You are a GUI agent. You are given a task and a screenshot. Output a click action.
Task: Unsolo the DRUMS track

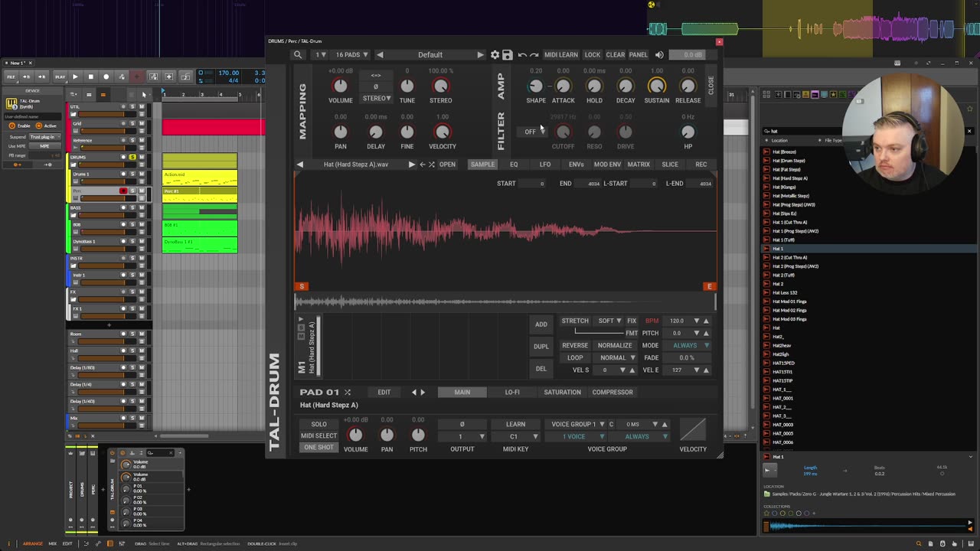point(132,157)
